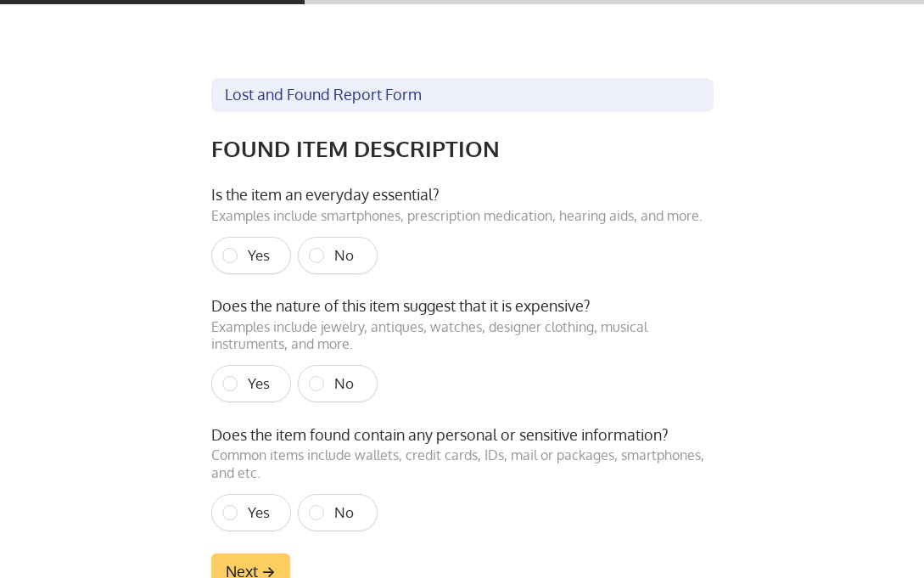Viewport: 924px width, 578px height.
Task: Choose Yes for expensive item question
Action: (251, 384)
